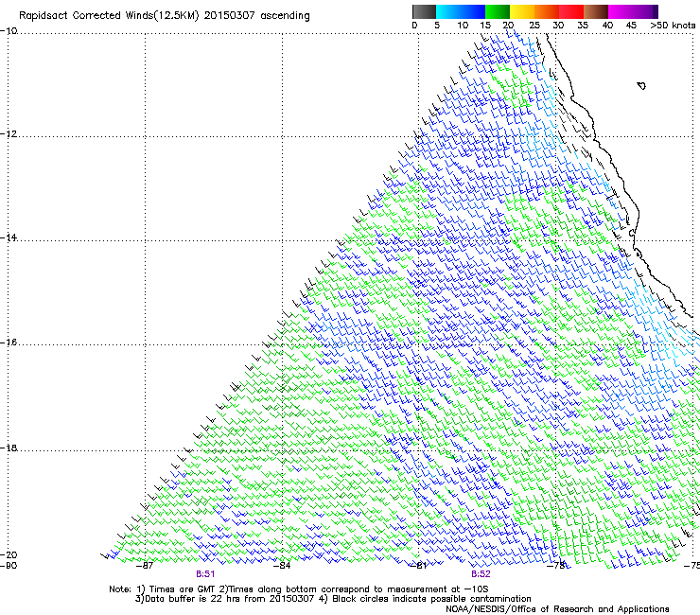The image size is (700, 615).
Task: Click the green 15-20 knots color band
Action: (498, 11)
